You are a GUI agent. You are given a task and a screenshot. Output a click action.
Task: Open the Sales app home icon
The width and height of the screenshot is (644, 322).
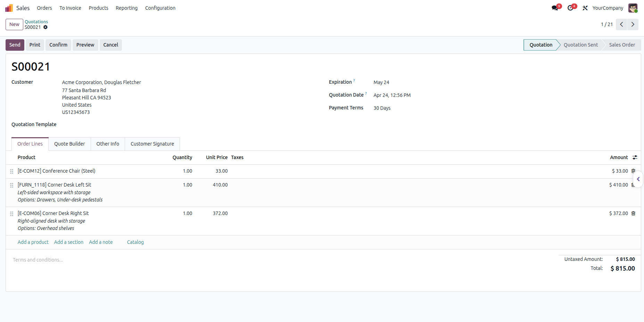point(9,8)
